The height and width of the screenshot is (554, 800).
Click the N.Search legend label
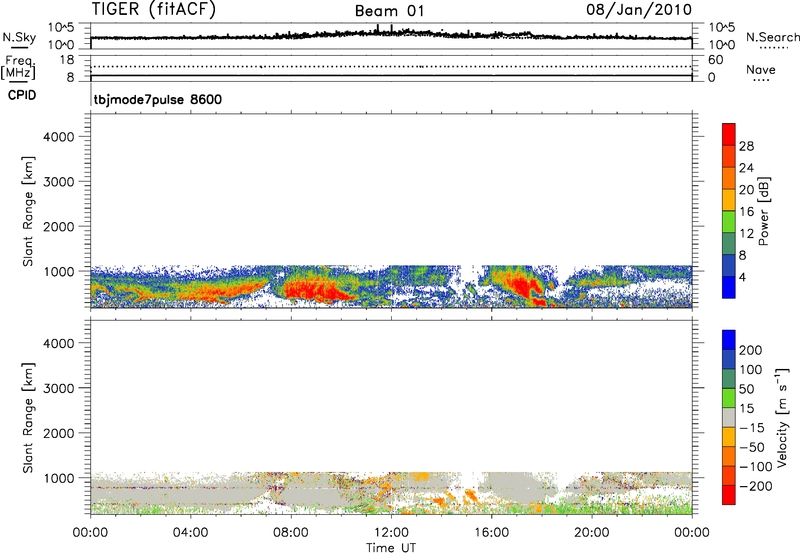pyautogui.click(x=772, y=37)
